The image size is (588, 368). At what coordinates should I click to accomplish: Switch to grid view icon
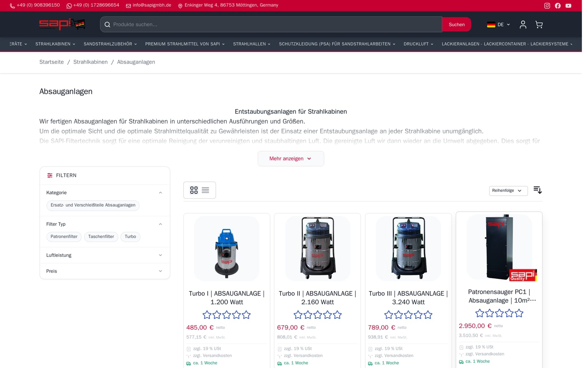tap(194, 190)
